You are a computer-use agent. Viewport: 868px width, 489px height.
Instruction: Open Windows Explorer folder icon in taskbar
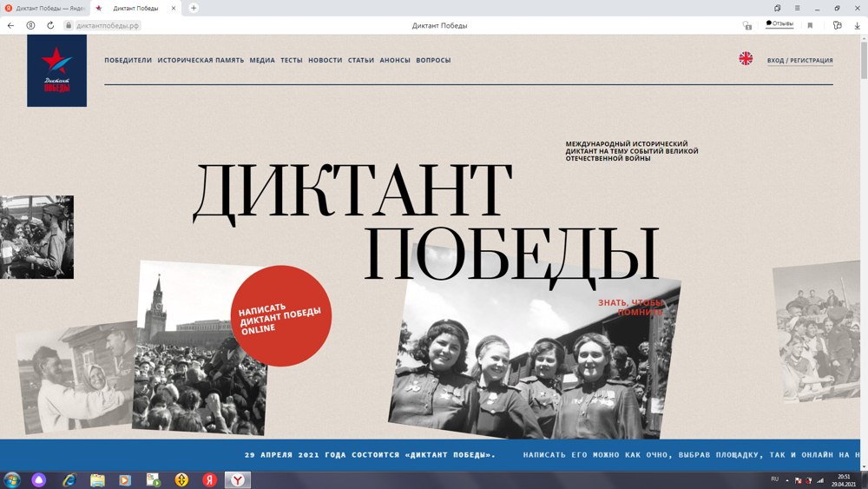point(97,479)
